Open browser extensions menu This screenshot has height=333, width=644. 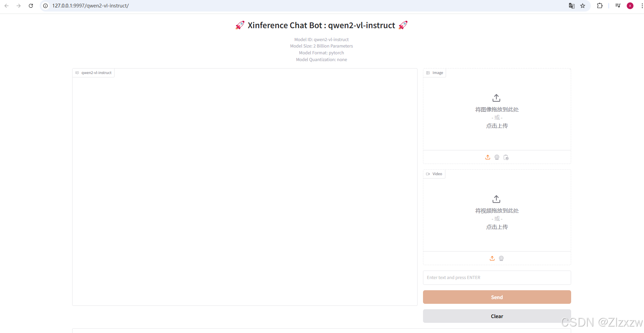(x=600, y=6)
